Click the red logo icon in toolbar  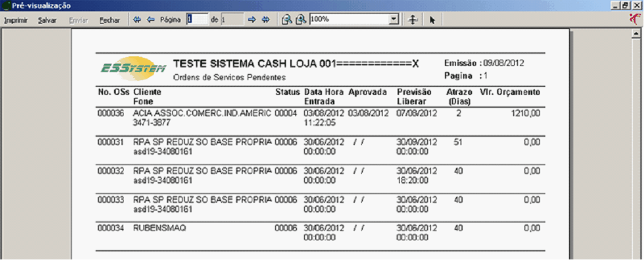[635, 18]
